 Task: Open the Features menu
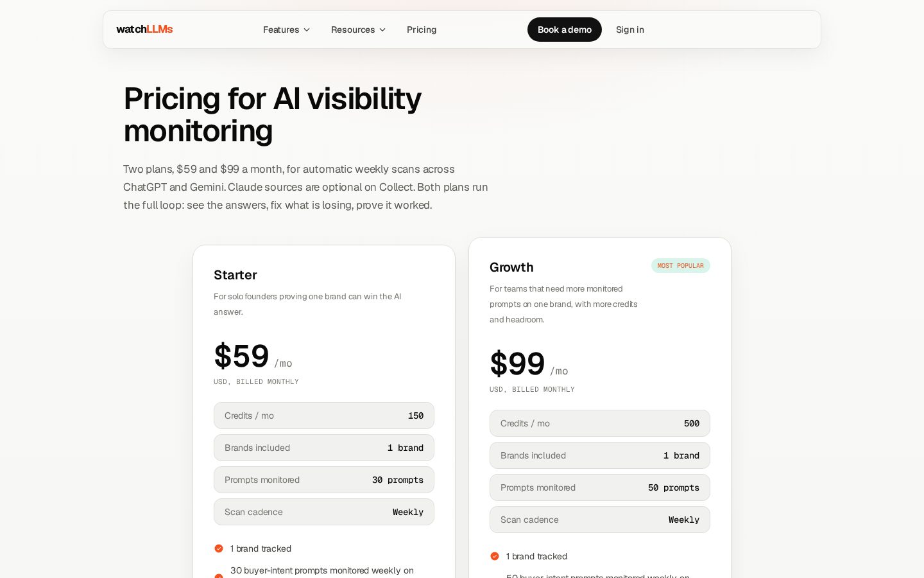click(x=286, y=30)
